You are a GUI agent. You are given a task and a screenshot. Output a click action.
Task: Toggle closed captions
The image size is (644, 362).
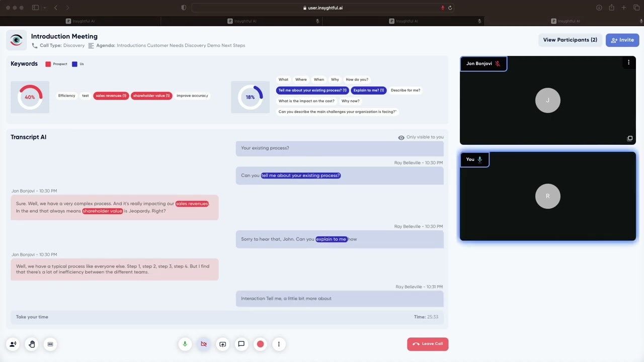50,344
